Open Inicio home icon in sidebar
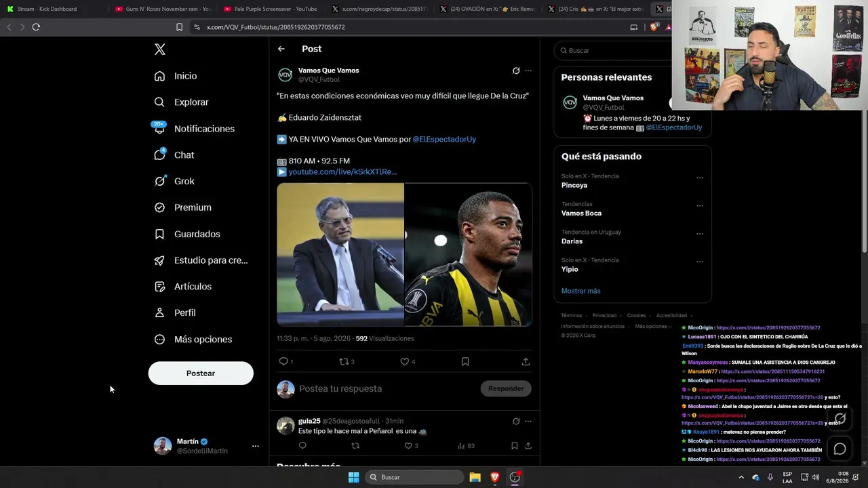 point(159,76)
